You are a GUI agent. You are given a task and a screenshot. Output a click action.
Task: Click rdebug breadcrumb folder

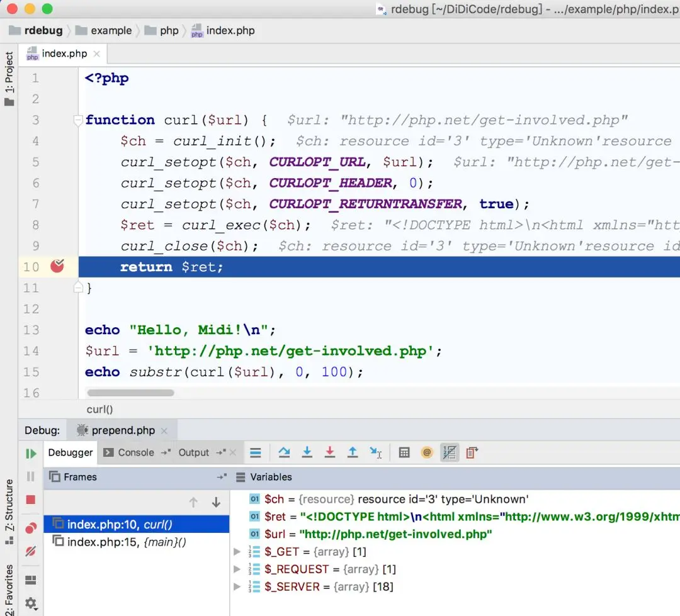pos(36,30)
